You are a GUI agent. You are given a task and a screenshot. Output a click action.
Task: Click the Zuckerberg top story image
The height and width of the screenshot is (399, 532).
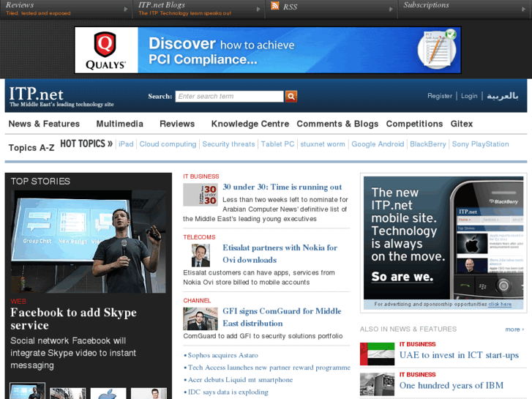pyautogui.click(x=89, y=242)
